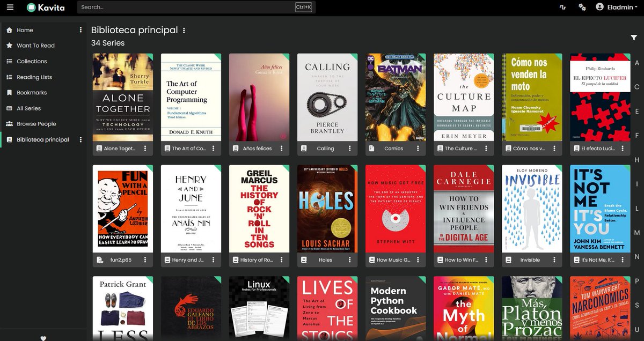Image resolution: width=644 pixels, height=341 pixels.
Task: Click format icon beside fun2.p65 title
Action: (x=99, y=260)
